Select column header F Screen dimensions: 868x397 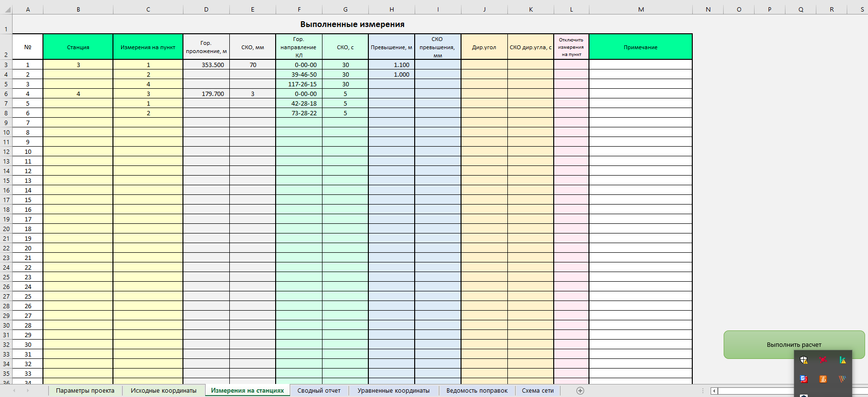coord(299,10)
